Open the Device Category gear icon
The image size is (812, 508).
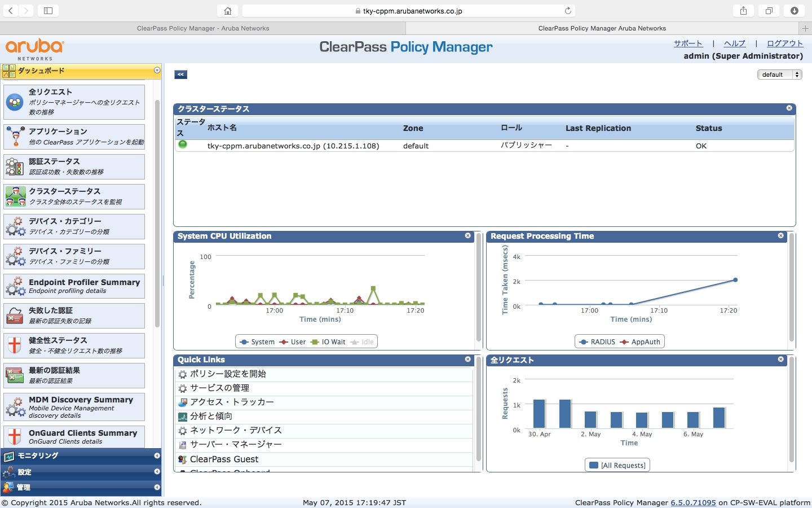tap(15, 226)
